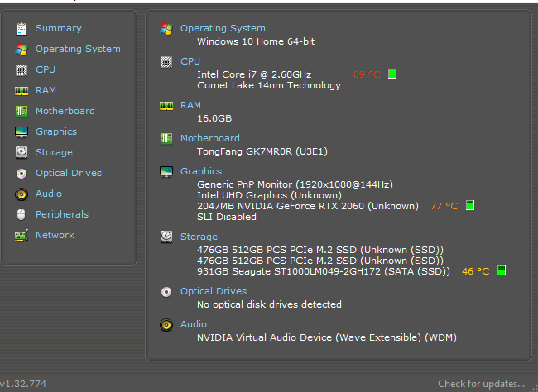Screen dimensions: 538x392
Task: Click Intel Core i7 @ 2.60GHz text
Action: [x=254, y=74]
